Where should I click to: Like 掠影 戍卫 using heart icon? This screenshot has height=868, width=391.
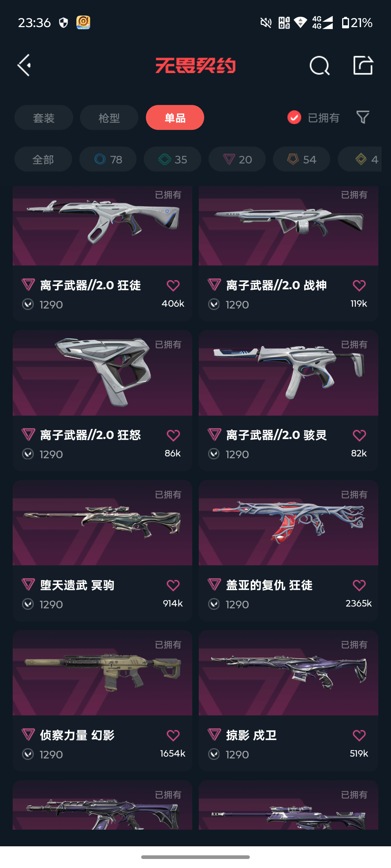point(359,735)
